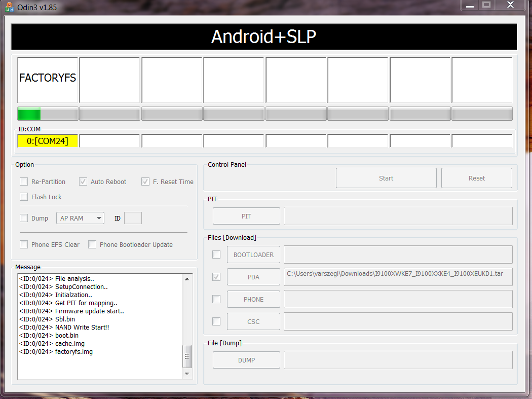Check the PHONE file checkbox
This screenshot has height=399, width=532.
click(x=216, y=299)
